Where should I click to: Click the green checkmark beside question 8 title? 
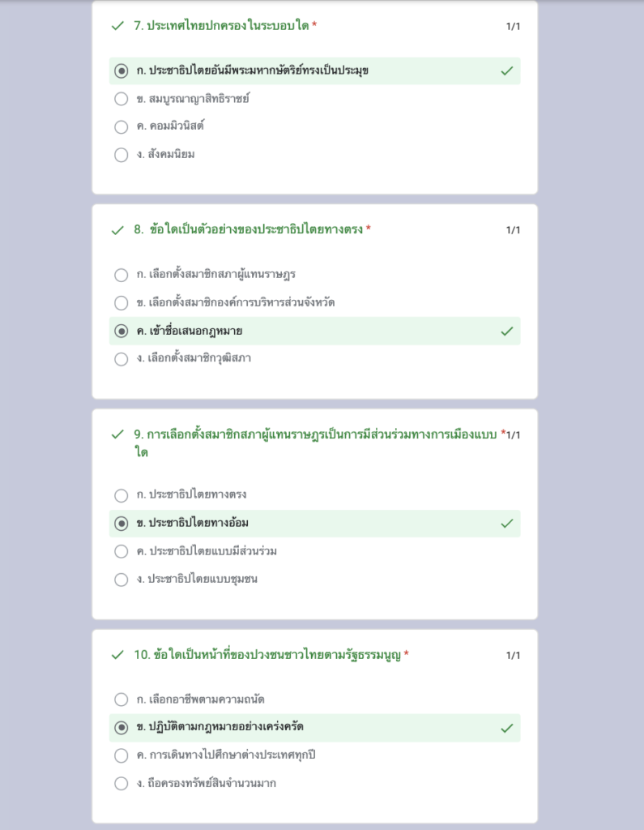(x=117, y=230)
